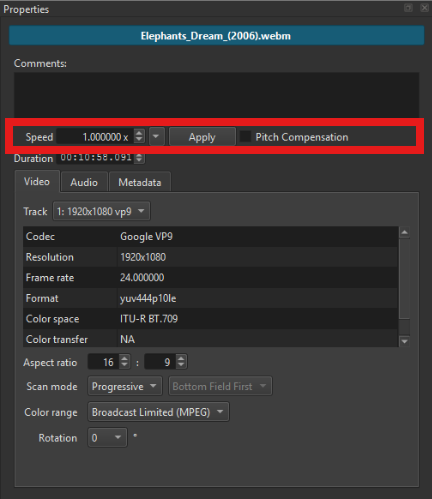The height and width of the screenshot is (499, 432).
Task: Open the Scan mode Progressive dropdown
Action: (125, 386)
